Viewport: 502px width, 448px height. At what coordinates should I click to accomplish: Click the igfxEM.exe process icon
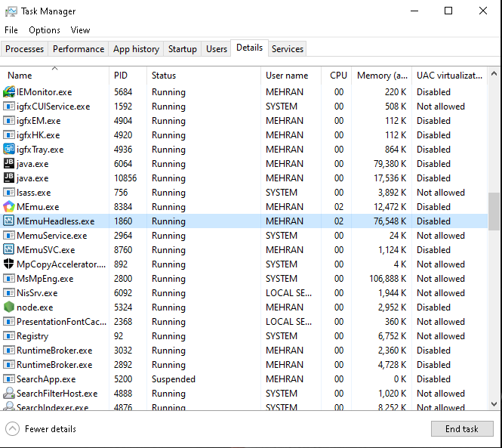coord(8,120)
